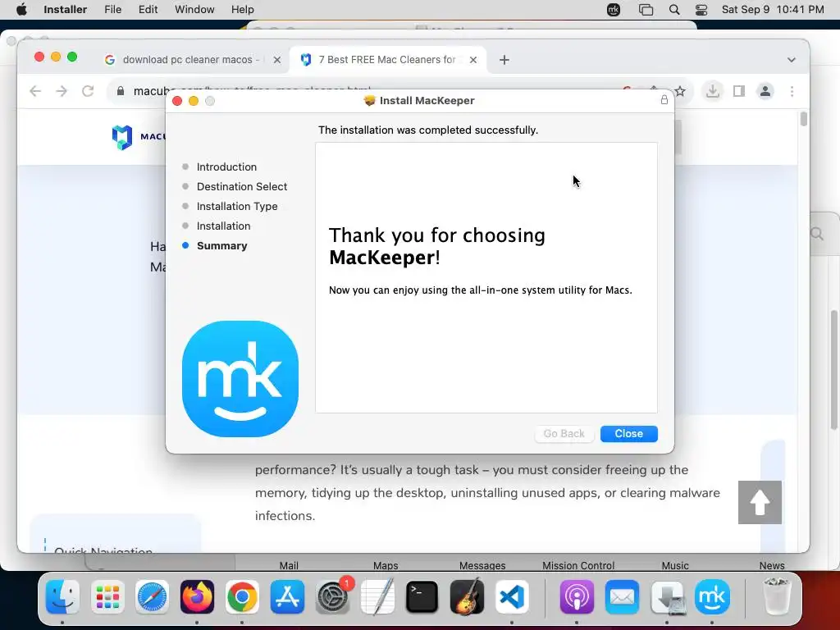Click the scroll-to-top arrow button on webpage
Viewport: 840px width, 630px height.
click(760, 502)
